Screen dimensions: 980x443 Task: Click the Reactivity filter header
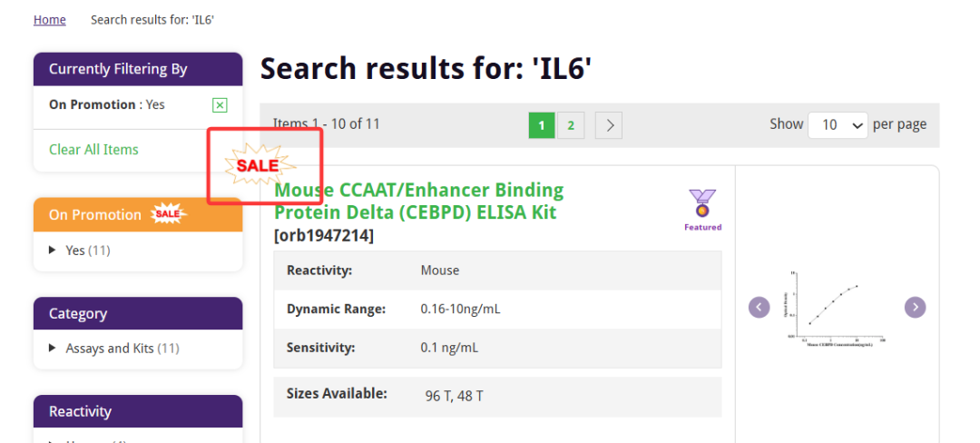tap(138, 411)
